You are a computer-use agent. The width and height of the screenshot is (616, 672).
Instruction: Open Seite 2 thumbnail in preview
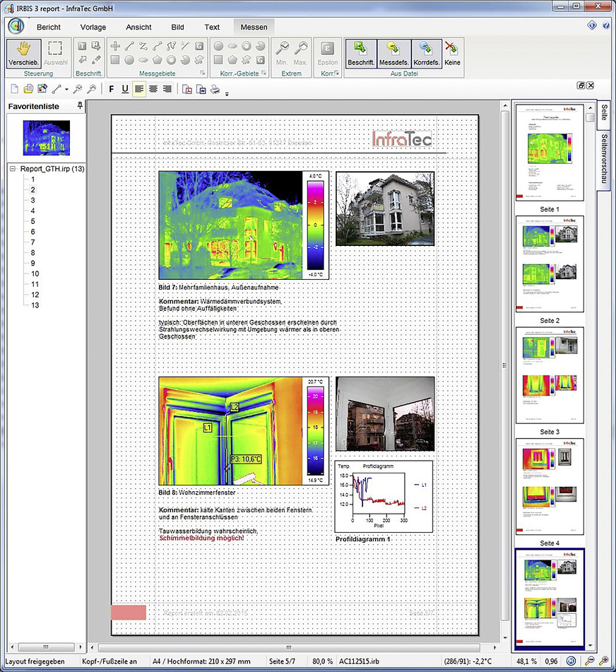tap(550, 264)
